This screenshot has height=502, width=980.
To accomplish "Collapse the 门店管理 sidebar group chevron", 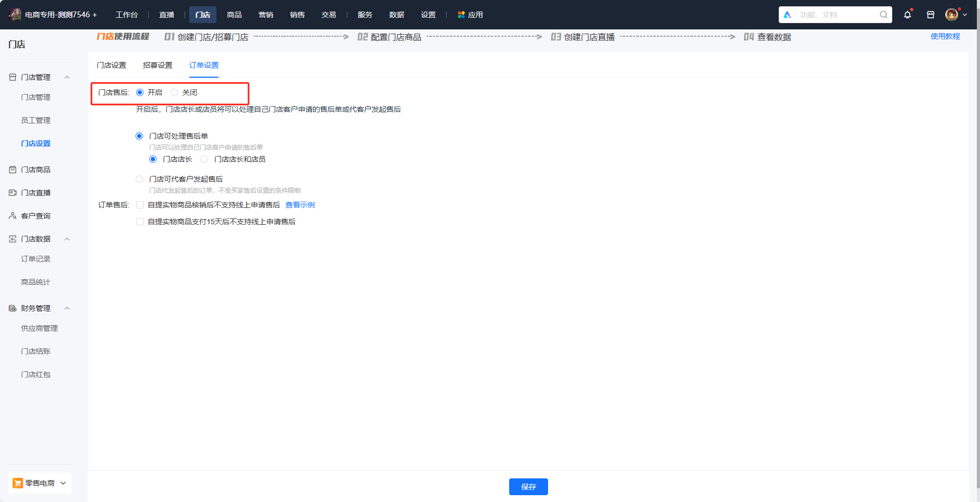I will (67, 77).
